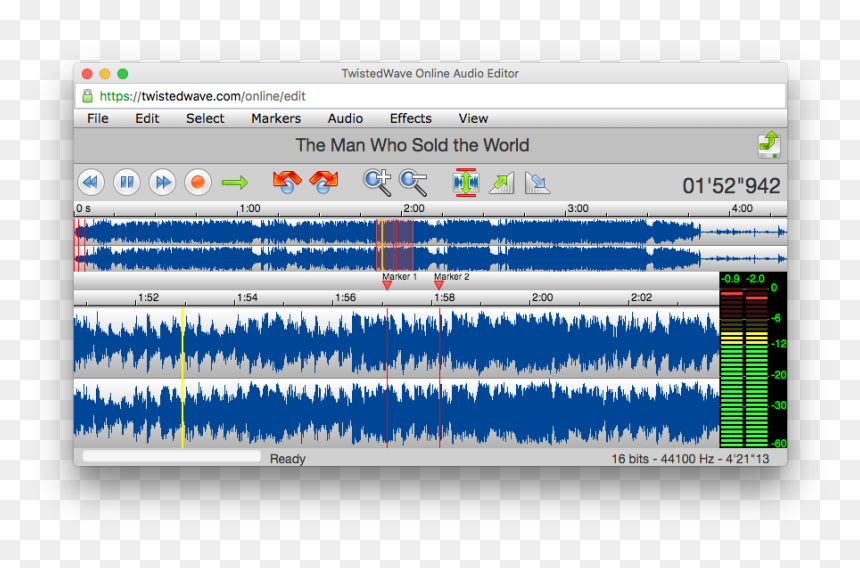
Task: Click the 1:00 mark on overview ruler
Action: click(x=250, y=208)
